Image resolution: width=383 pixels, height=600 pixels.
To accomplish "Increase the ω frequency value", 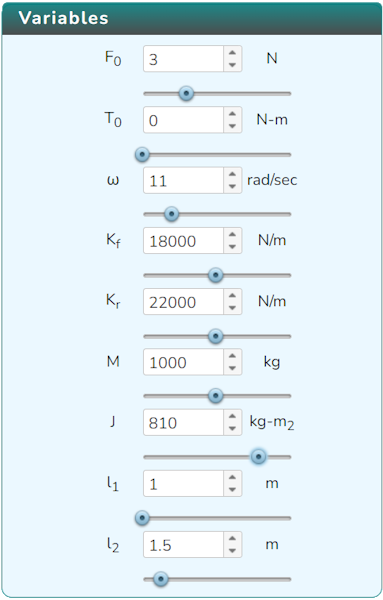I will point(232,174).
